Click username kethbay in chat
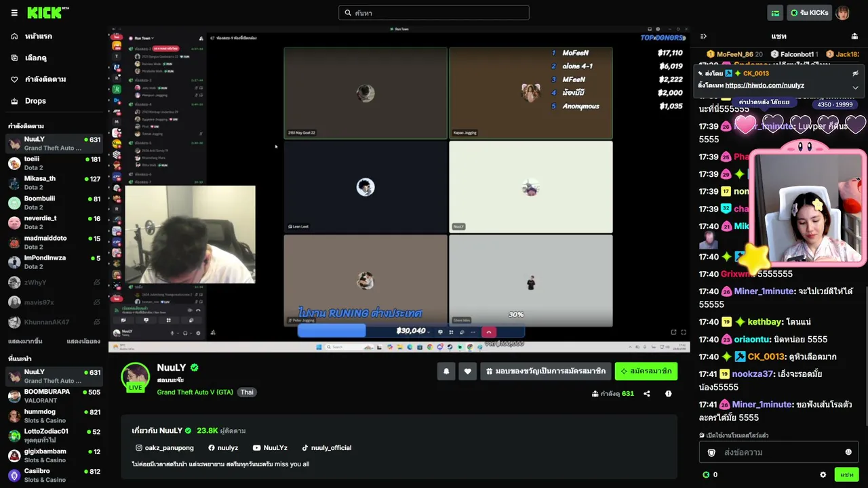 765,322
